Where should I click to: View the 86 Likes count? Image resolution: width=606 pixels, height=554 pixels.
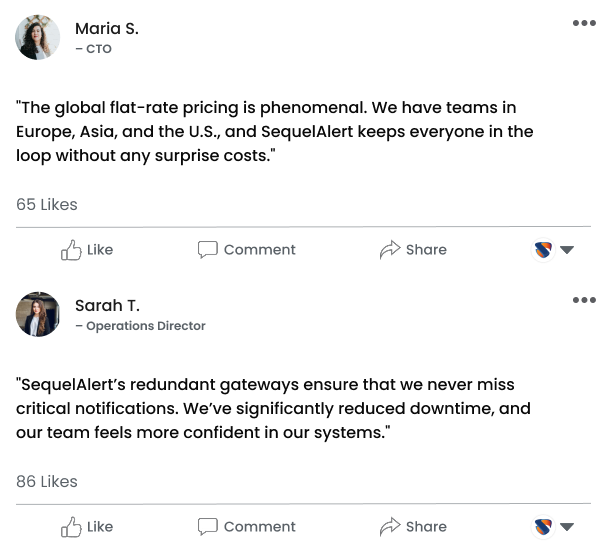coord(47,482)
